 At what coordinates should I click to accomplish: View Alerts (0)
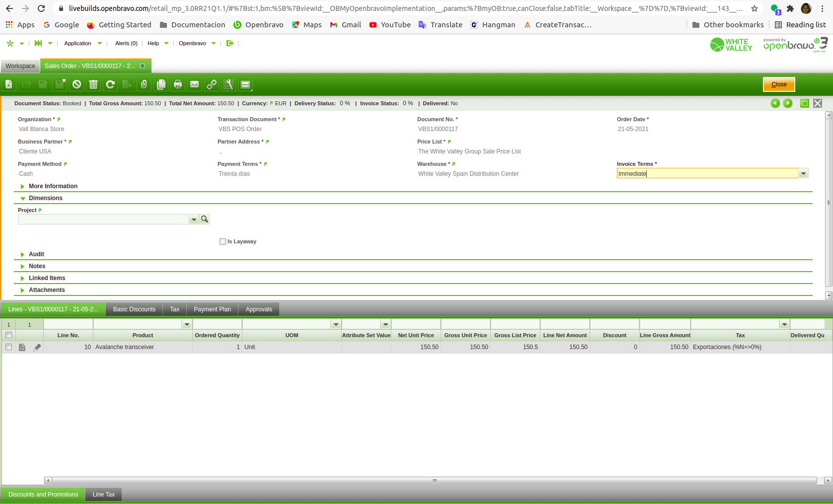pyautogui.click(x=126, y=43)
